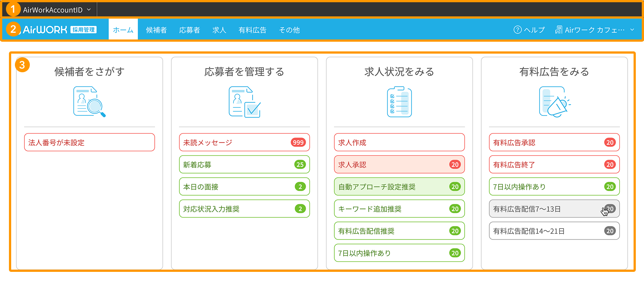Open 7日以内操作あり in 有料広告をみる
The height and width of the screenshot is (286, 644).
pyautogui.click(x=555, y=187)
